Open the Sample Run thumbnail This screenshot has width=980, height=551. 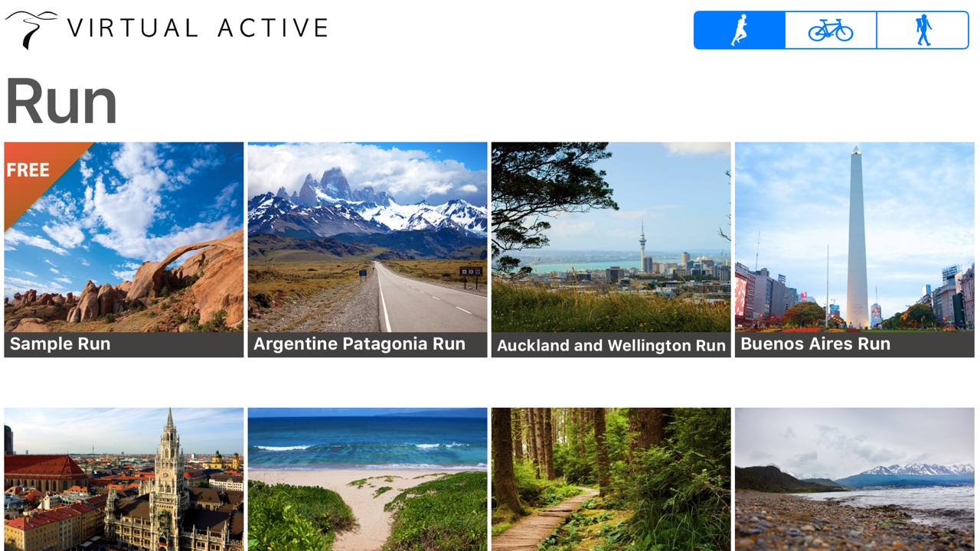124,237
